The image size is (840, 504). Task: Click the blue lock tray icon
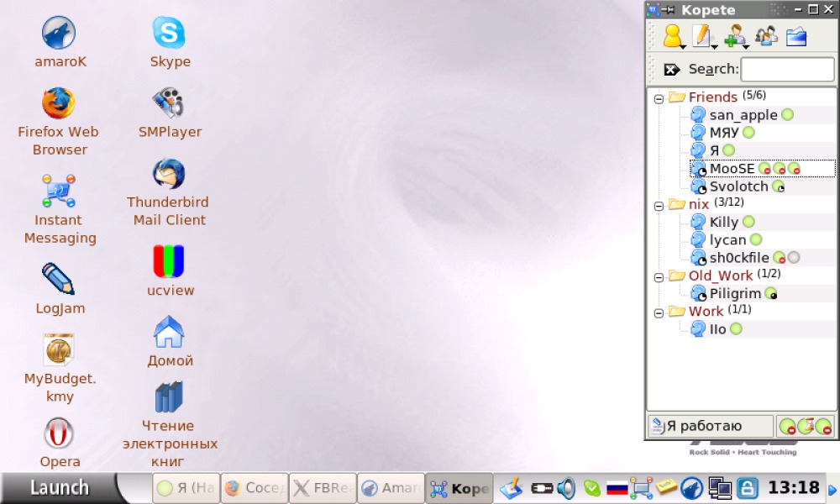(748, 488)
